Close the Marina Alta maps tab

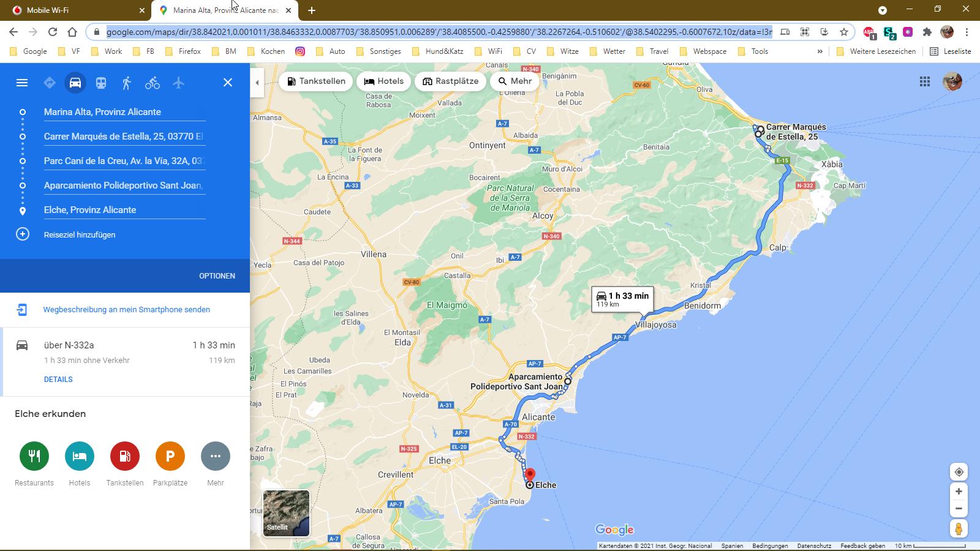pos(288,10)
